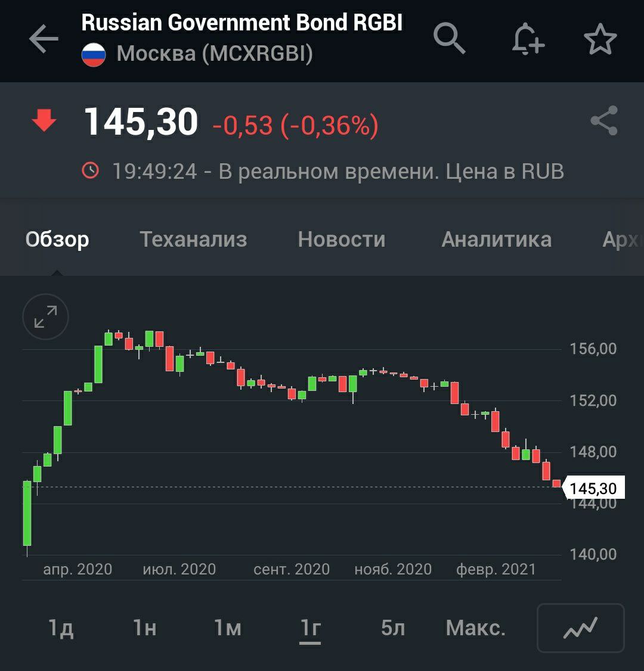The image size is (644, 671).
Task: Tap the real-time clock icon
Action: point(91,171)
